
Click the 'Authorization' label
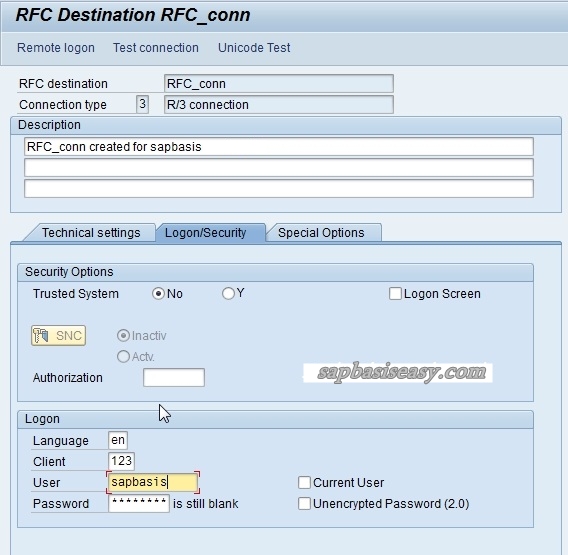[x=68, y=377]
